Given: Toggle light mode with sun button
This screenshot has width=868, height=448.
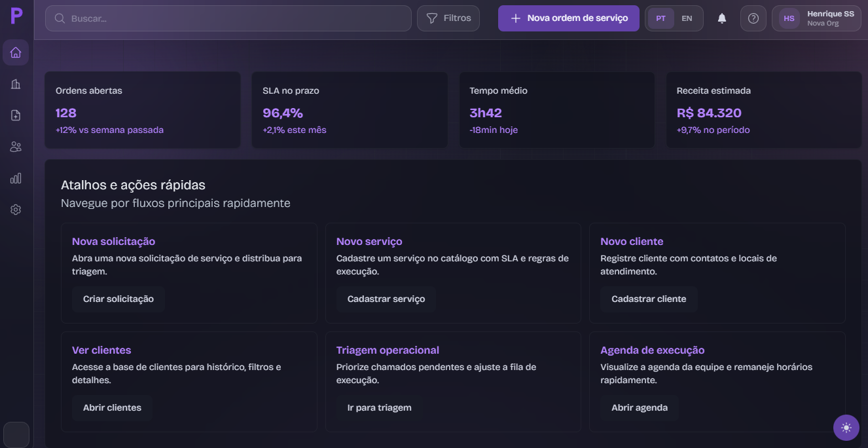Looking at the screenshot, I should (846, 428).
